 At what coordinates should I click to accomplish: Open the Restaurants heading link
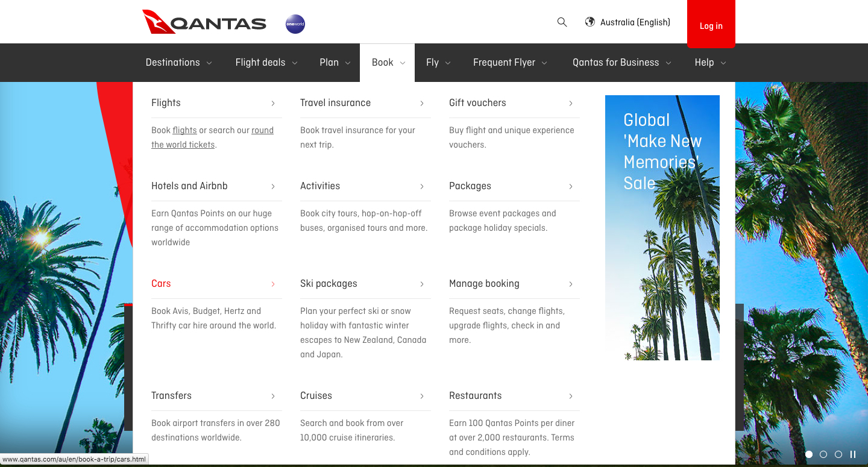(475, 396)
